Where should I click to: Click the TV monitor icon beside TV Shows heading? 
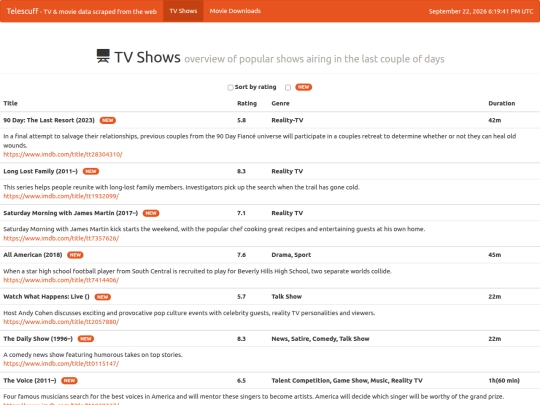(103, 56)
